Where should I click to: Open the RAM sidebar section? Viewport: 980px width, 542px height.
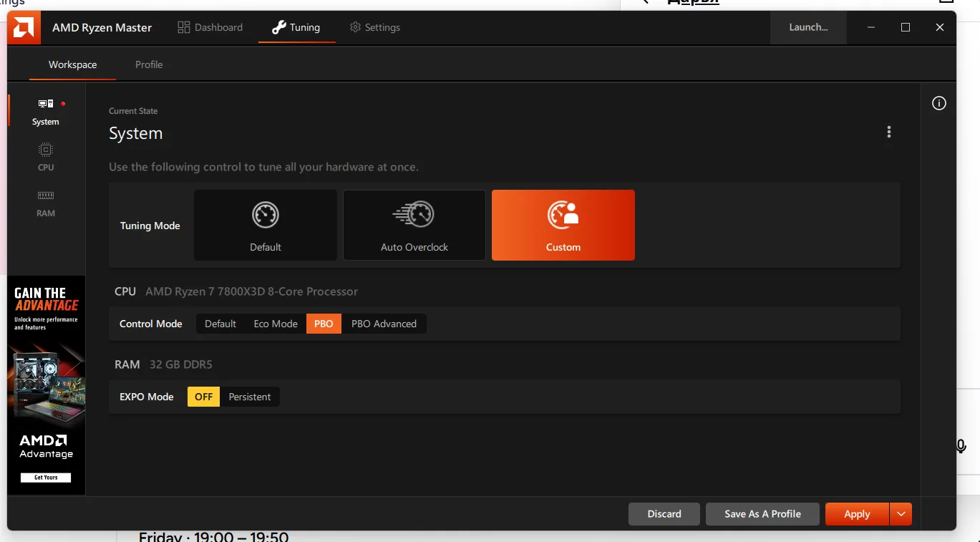coord(46,203)
